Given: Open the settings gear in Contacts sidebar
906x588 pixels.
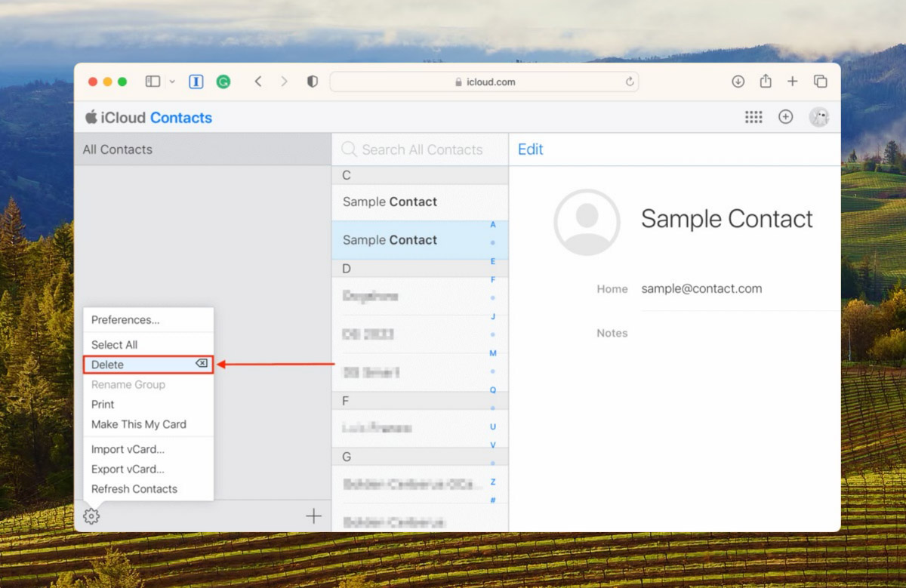Looking at the screenshot, I should pos(91,516).
